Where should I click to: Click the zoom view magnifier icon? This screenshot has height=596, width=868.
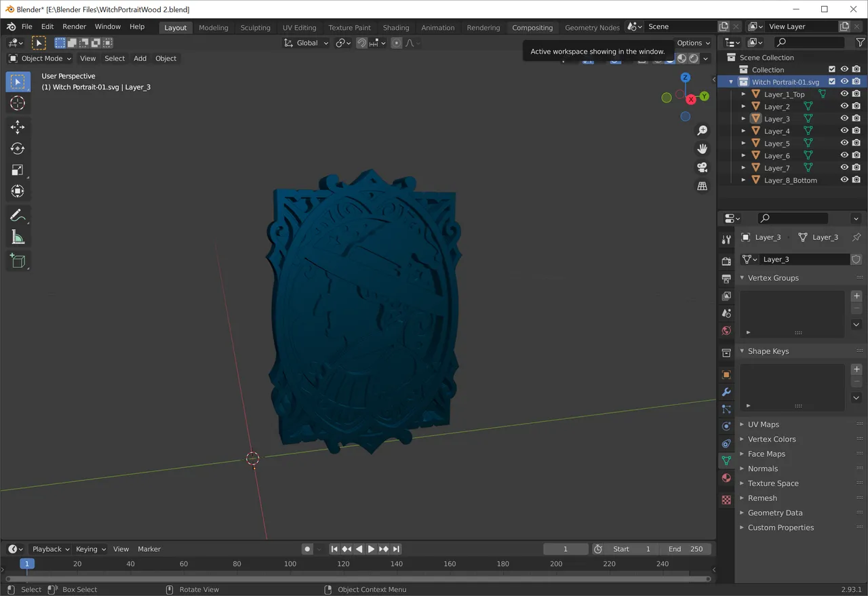pos(703,131)
